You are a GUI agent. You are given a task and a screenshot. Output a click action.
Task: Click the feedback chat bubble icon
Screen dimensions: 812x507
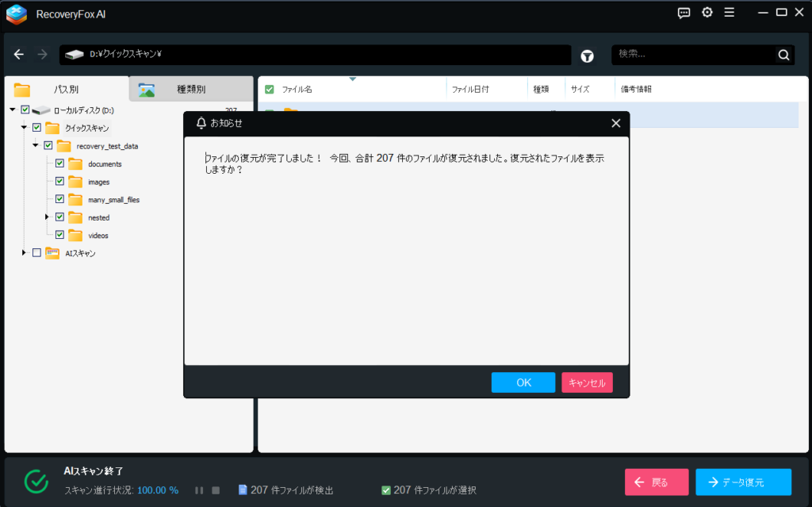click(x=684, y=13)
